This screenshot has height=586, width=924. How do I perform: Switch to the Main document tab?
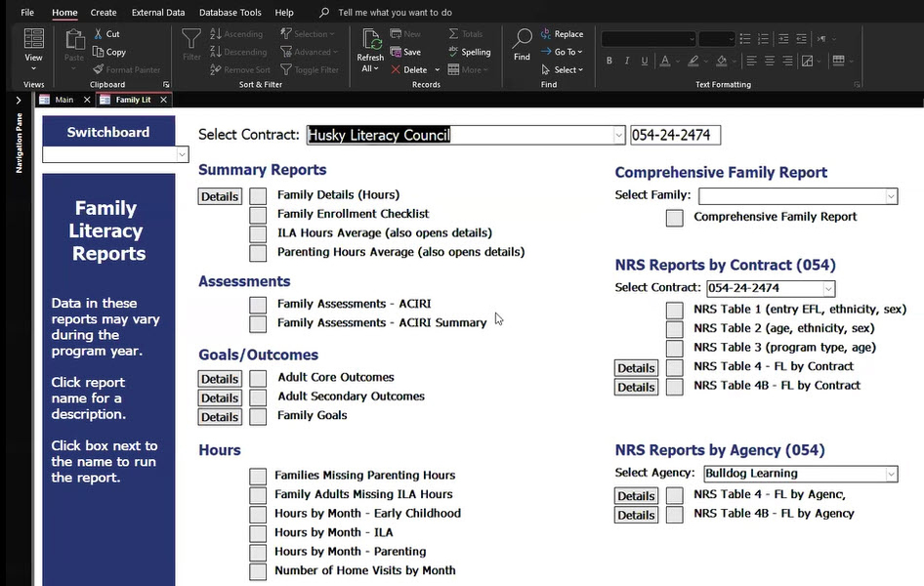(x=63, y=100)
